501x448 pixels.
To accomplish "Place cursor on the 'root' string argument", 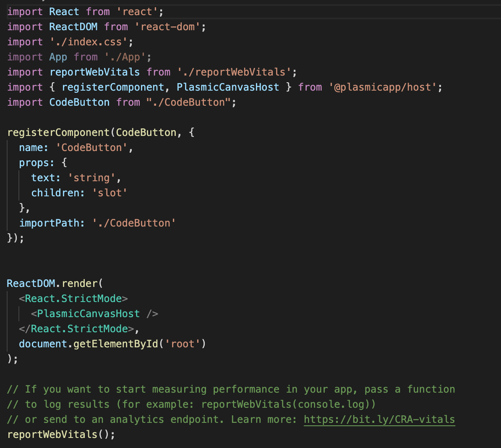I will pyautogui.click(x=183, y=344).
